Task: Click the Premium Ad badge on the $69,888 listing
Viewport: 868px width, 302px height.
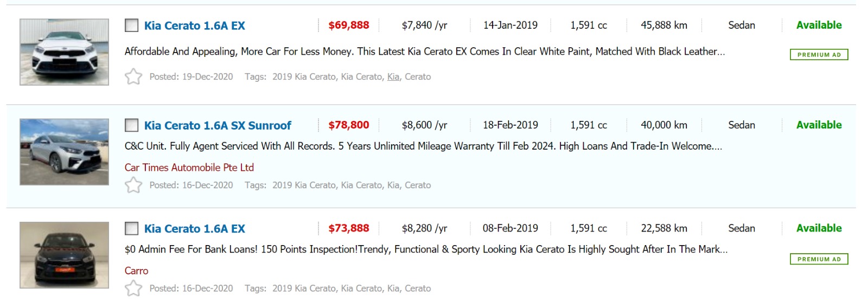Action: 819,55
